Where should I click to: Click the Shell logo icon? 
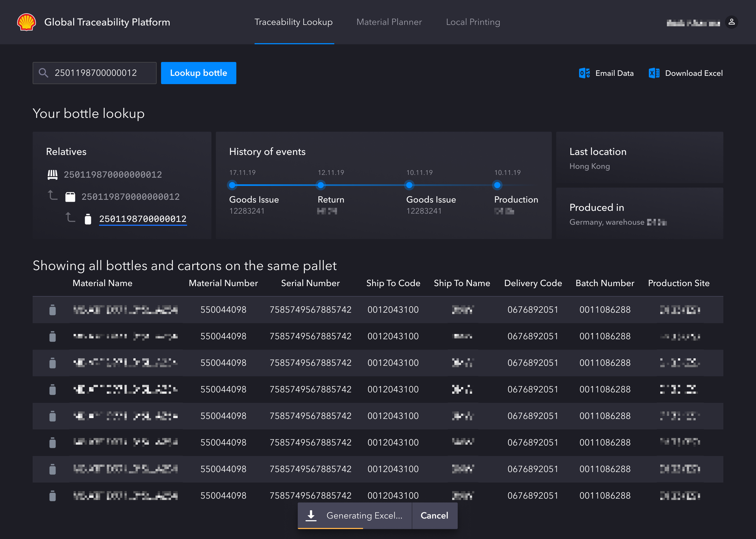(27, 22)
